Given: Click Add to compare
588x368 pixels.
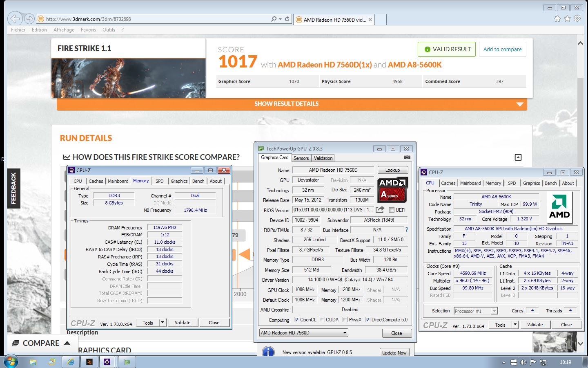Looking at the screenshot, I should [502, 49].
